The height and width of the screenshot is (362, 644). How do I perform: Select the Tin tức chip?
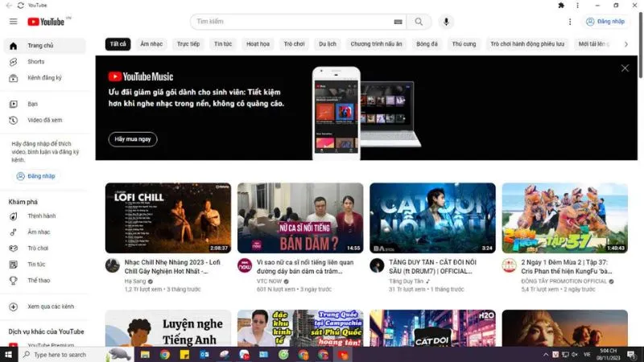coord(223,44)
